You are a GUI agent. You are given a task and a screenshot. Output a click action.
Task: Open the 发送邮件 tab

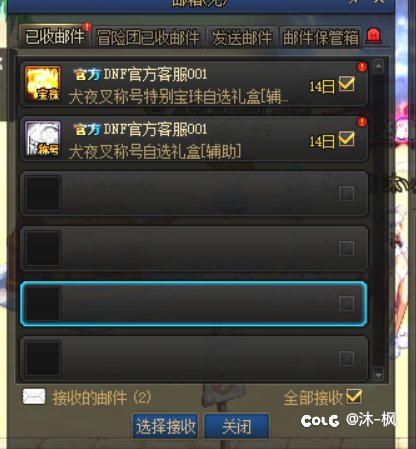click(242, 37)
